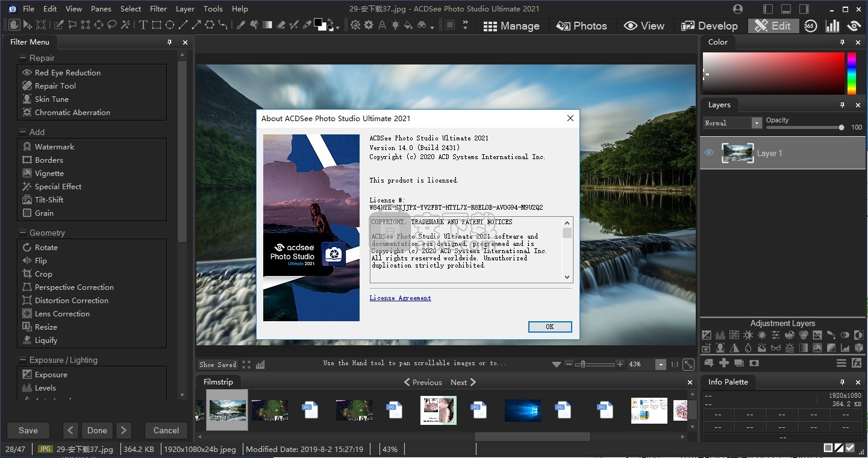The height and width of the screenshot is (458, 868).
Task: Collapse the Add filter group
Action: tap(22, 132)
